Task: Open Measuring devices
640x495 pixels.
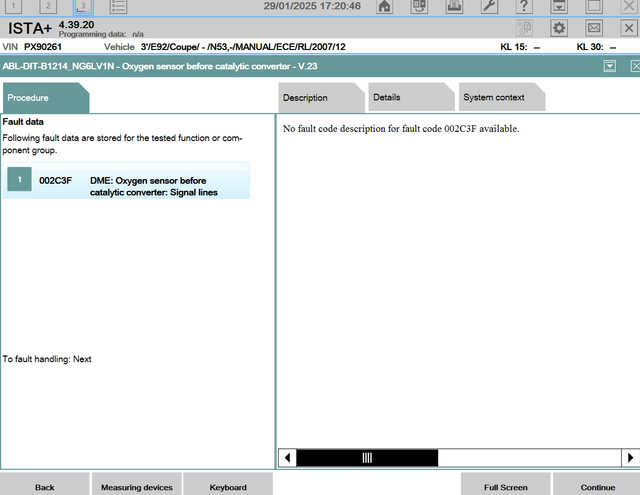Action: [137, 486]
